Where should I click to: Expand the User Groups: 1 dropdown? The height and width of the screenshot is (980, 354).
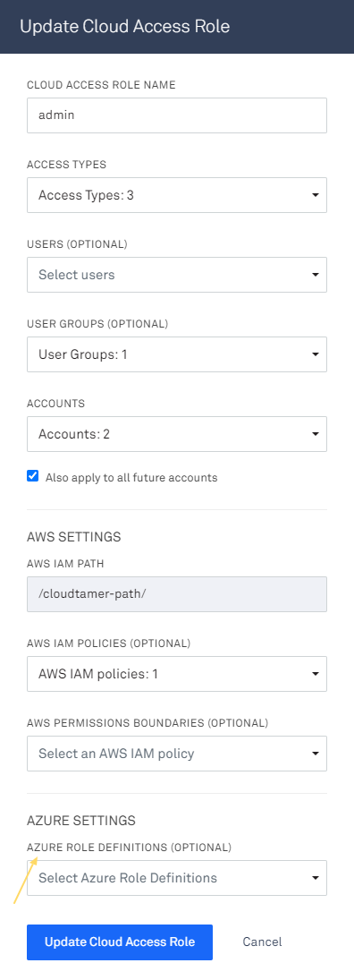pos(177,354)
